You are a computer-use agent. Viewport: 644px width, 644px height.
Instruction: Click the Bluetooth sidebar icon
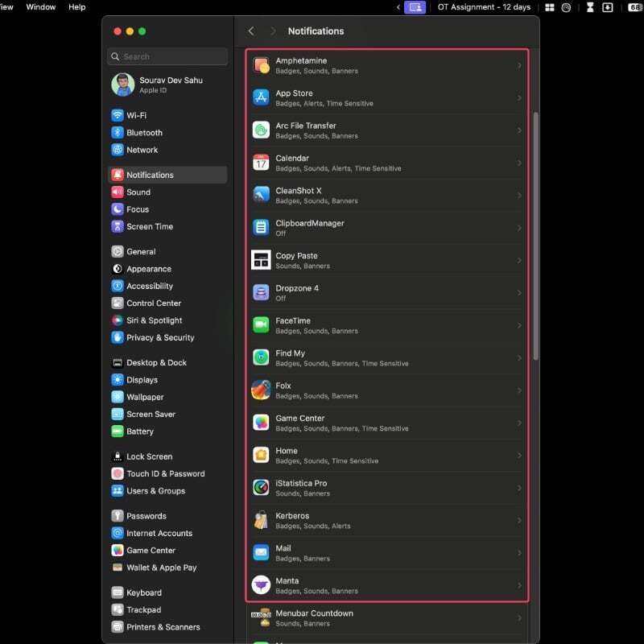118,133
